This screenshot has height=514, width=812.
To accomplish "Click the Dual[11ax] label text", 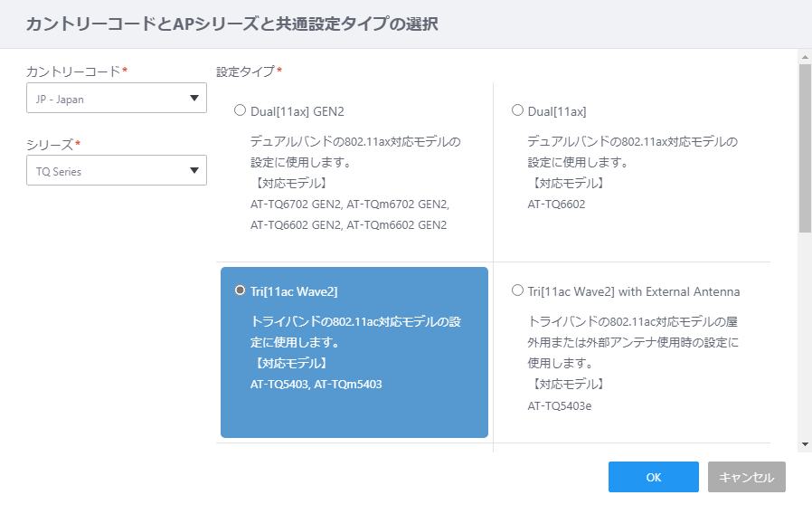I will [x=557, y=111].
